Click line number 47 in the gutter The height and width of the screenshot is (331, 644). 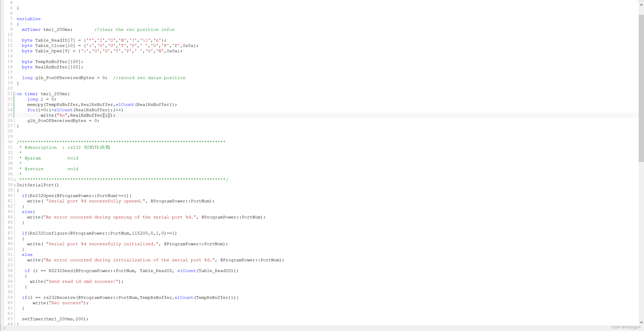(10, 233)
